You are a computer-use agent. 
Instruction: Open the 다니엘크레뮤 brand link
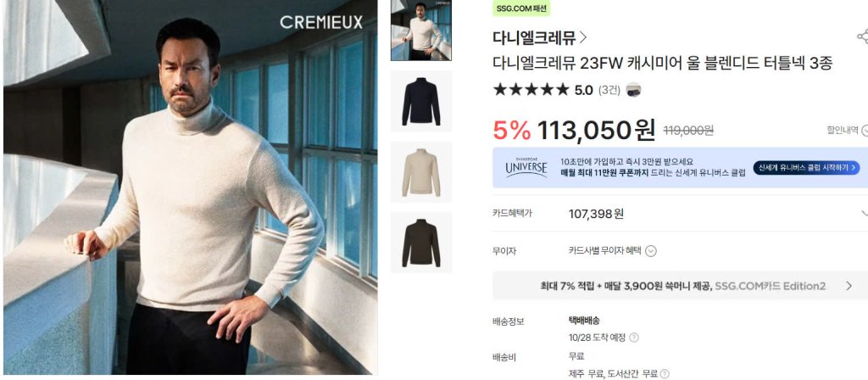[x=535, y=37]
